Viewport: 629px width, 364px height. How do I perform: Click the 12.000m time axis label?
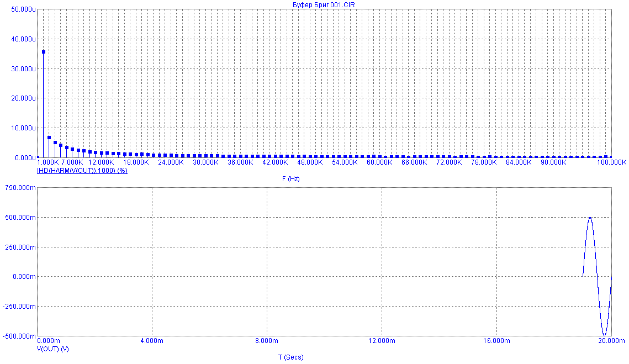pos(382,341)
